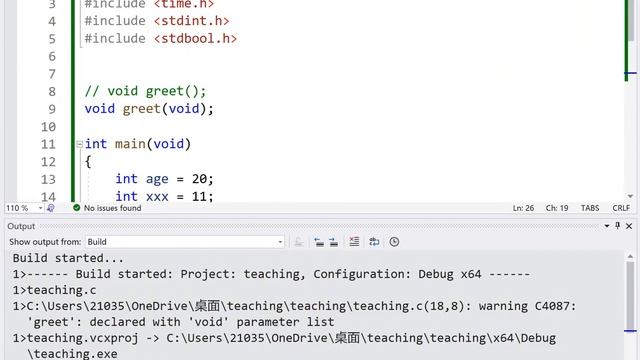Click the teaching.vcxproj output line
640x360 pixels.
284,338
